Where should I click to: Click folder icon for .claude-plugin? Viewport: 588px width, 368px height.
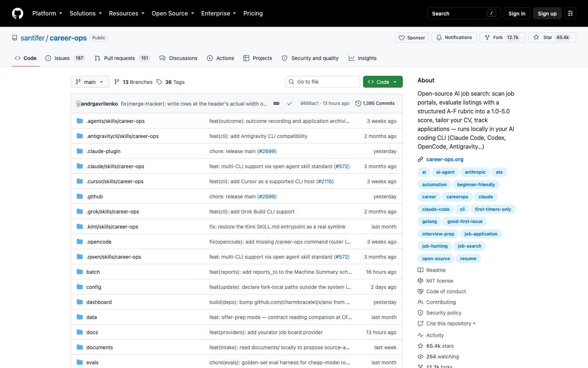pos(80,151)
